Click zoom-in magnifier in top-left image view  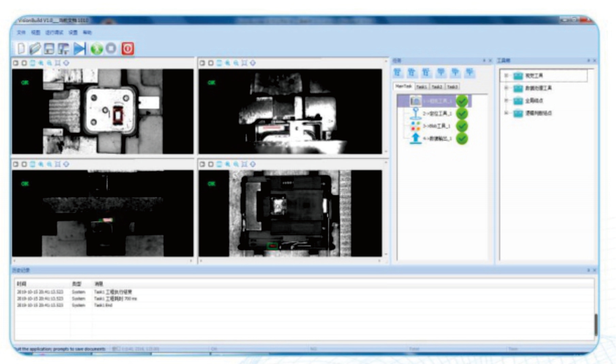[x=41, y=63]
